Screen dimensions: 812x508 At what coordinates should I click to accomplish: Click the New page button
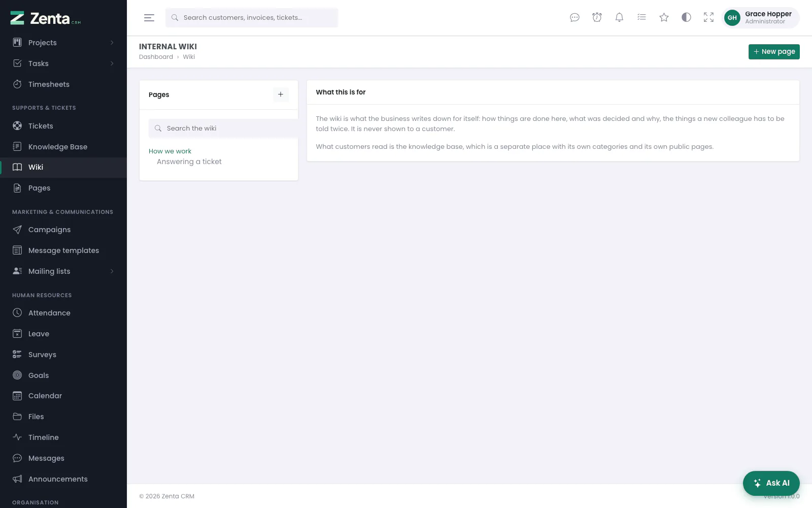774,52
